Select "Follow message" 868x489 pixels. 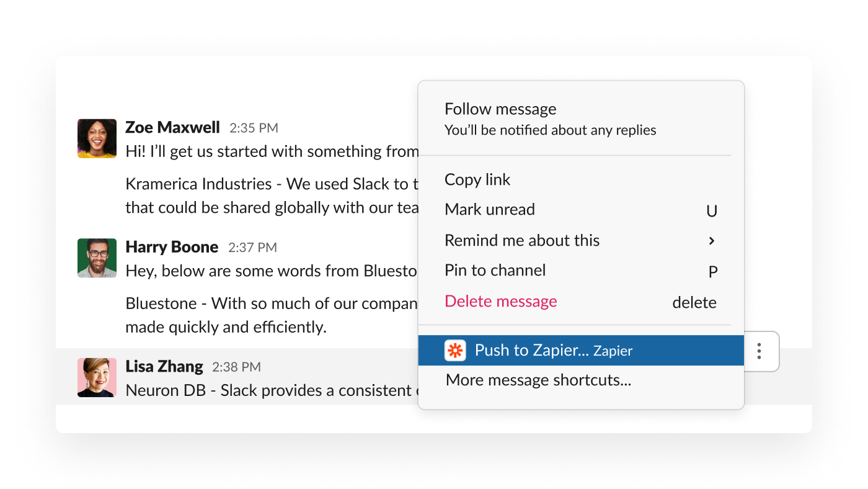click(500, 109)
